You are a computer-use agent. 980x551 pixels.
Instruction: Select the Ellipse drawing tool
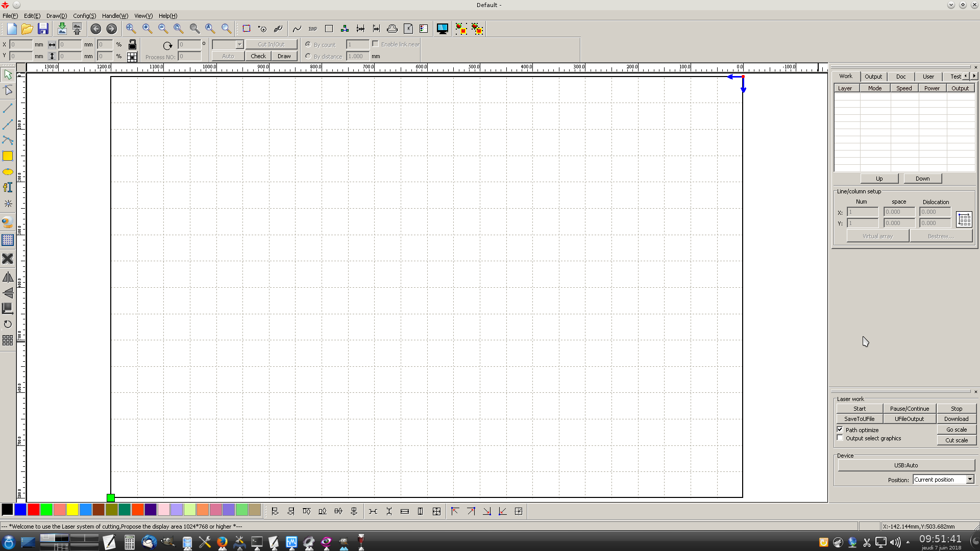8,172
